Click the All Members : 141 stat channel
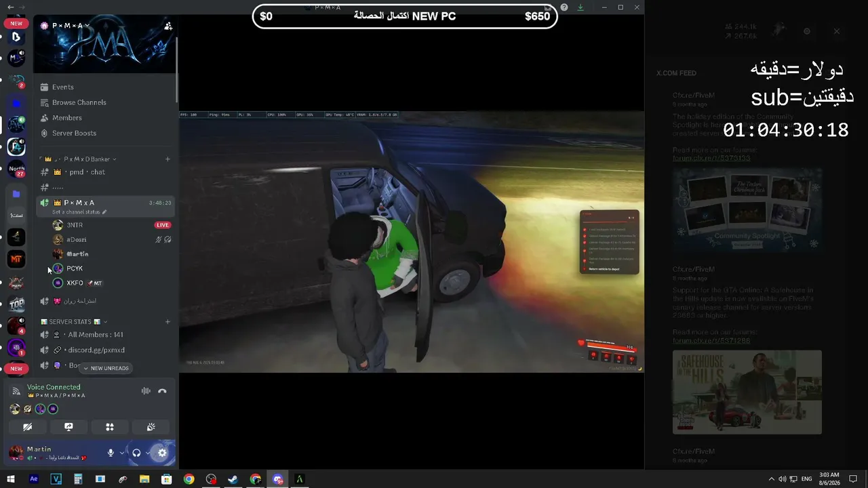The width and height of the screenshot is (868, 488). [x=106, y=335]
